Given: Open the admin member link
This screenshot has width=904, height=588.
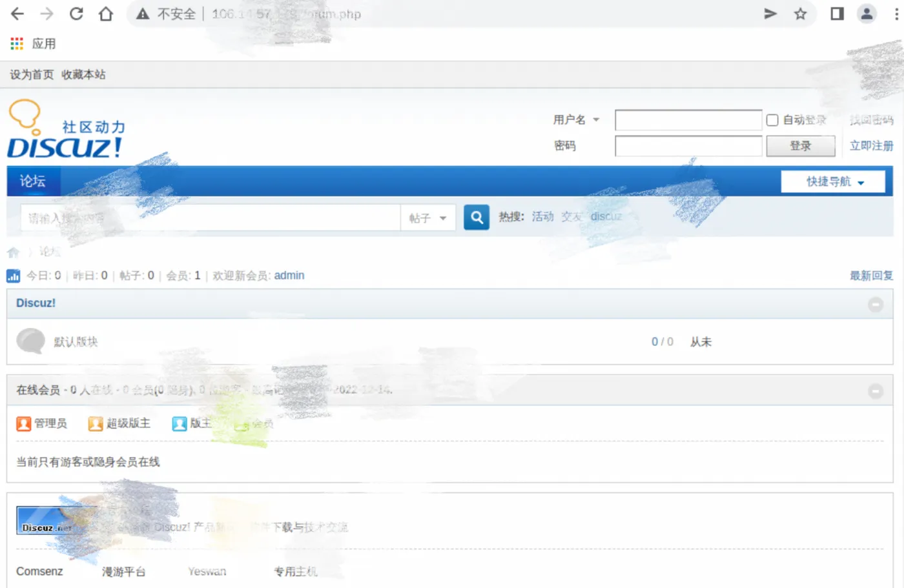Looking at the screenshot, I should click(x=289, y=276).
